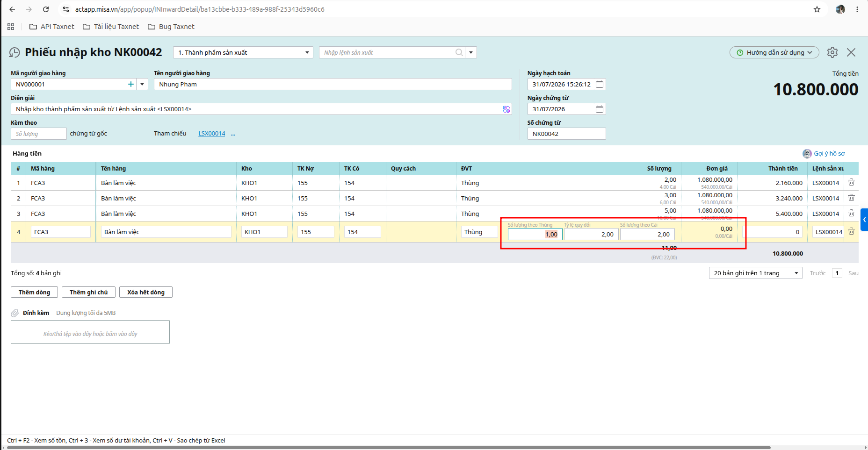The height and width of the screenshot is (450, 868).
Task: Open Hướng dẫn sử dụng menu
Action: (774, 52)
